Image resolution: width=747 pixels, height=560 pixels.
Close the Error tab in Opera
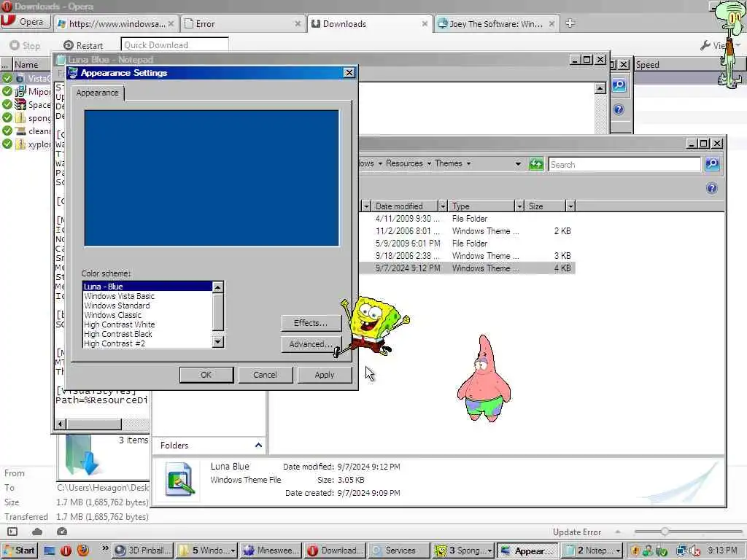pos(298,24)
